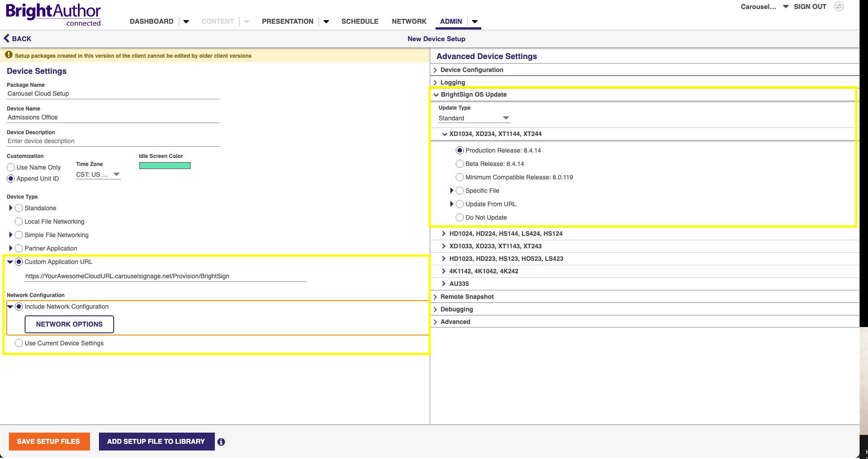Choose Do Not Update radio

(x=460, y=217)
